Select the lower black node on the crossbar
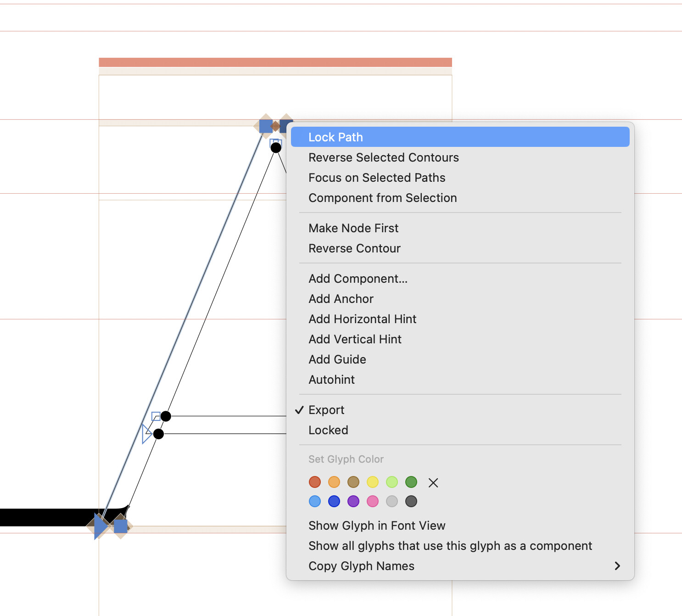Image resolution: width=682 pixels, height=616 pixels. pyautogui.click(x=158, y=434)
